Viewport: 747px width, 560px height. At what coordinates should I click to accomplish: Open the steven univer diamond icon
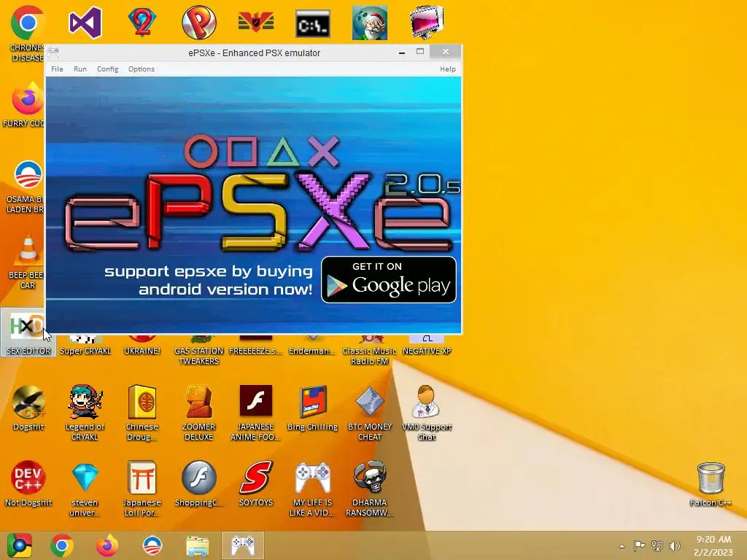(x=85, y=478)
